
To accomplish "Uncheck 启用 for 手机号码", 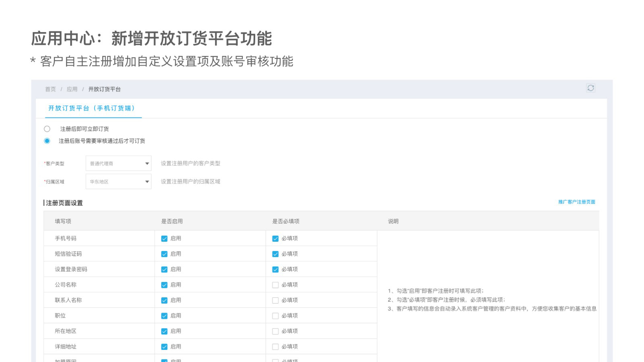I will coord(164,239).
